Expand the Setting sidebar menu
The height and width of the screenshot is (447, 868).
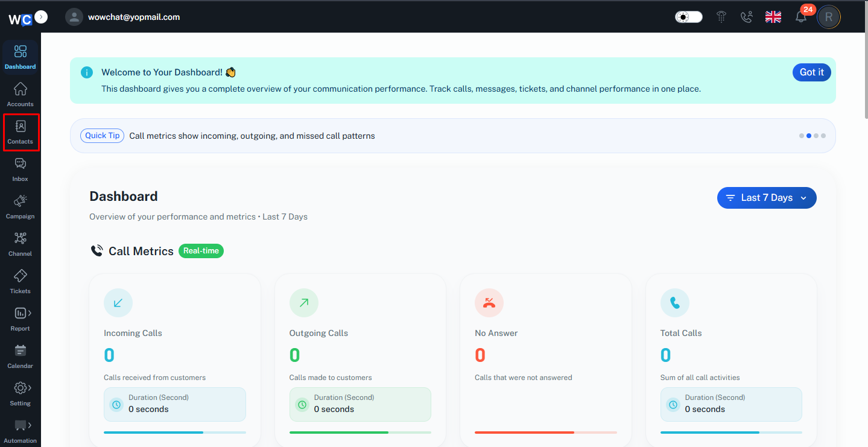[21, 394]
